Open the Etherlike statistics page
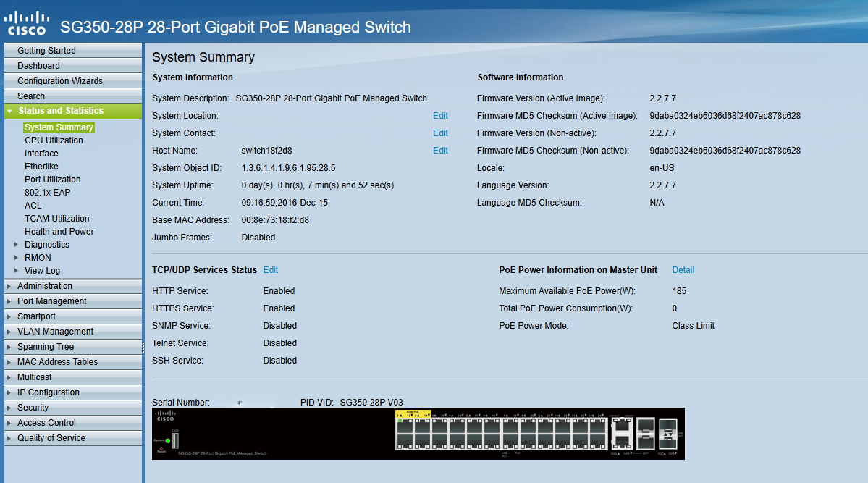This screenshot has height=483, width=868. tap(41, 166)
